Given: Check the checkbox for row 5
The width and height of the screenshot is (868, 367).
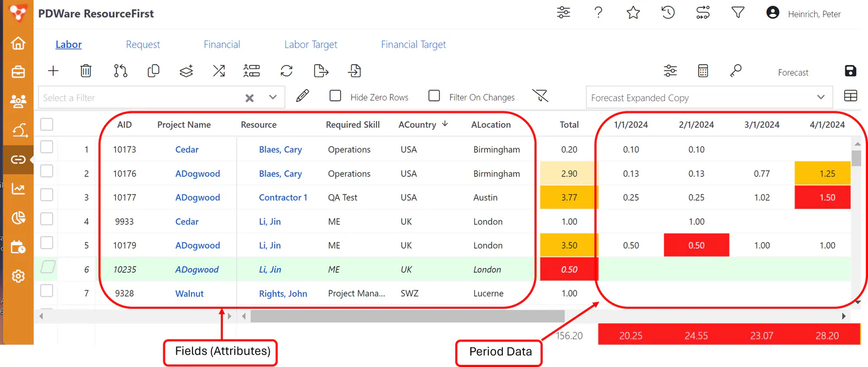Looking at the screenshot, I should [x=47, y=243].
